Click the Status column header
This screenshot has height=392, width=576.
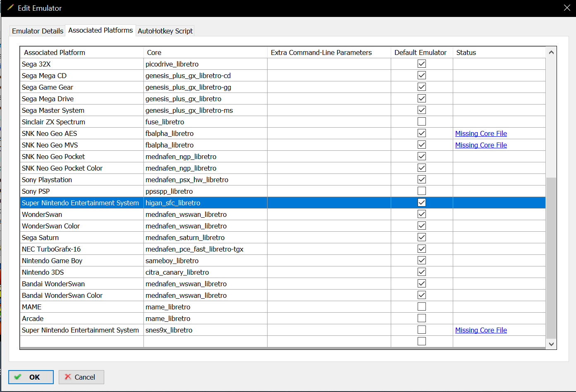[499, 52]
